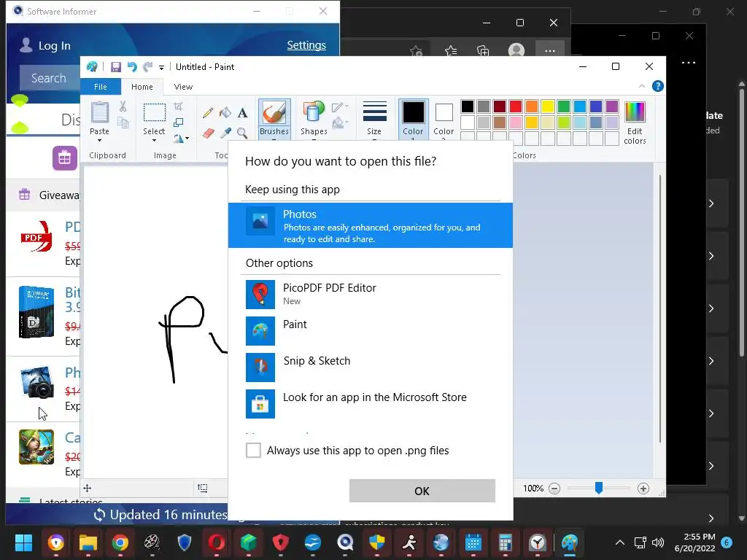Click the Brushes tool button
747x560 pixels.
click(274, 119)
